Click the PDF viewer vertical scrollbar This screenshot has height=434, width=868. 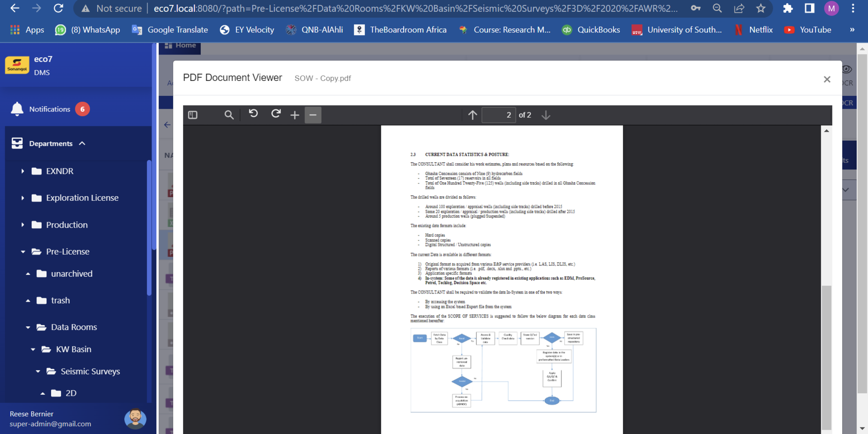(x=826, y=357)
